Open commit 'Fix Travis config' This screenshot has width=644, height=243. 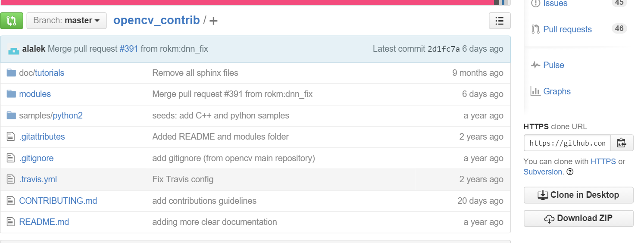pyautogui.click(x=183, y=179)
